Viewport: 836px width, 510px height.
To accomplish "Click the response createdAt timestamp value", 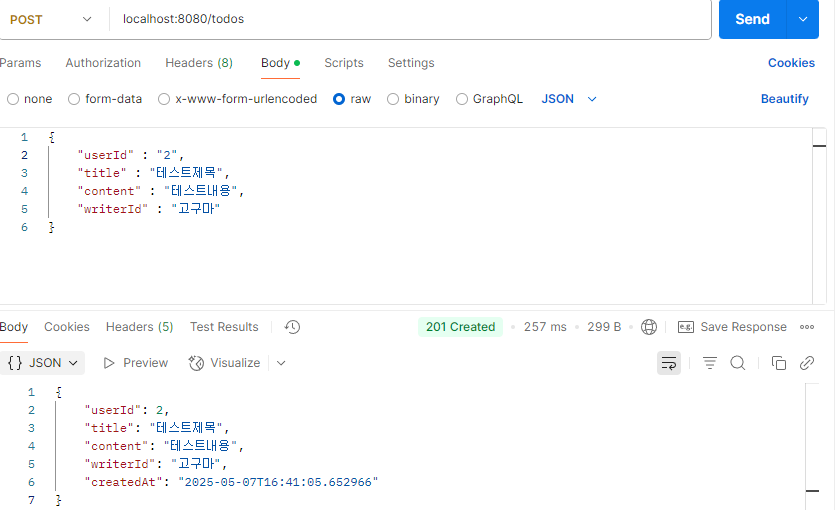I will [x=278, y=482].
